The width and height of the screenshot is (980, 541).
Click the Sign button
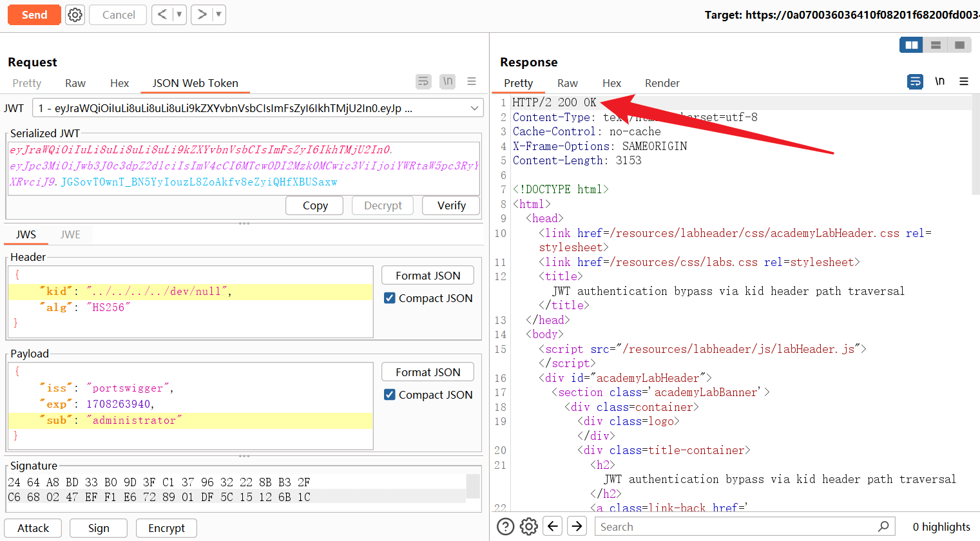99,528
